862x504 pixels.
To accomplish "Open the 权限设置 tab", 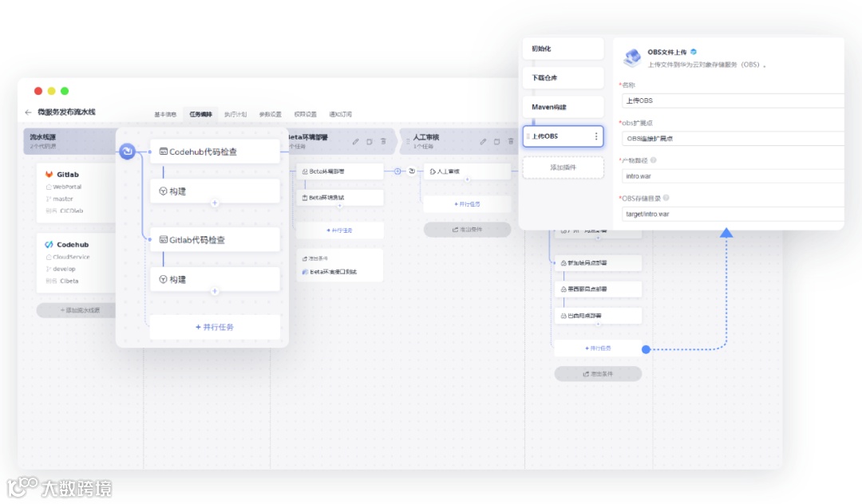I will coord(305,114).
